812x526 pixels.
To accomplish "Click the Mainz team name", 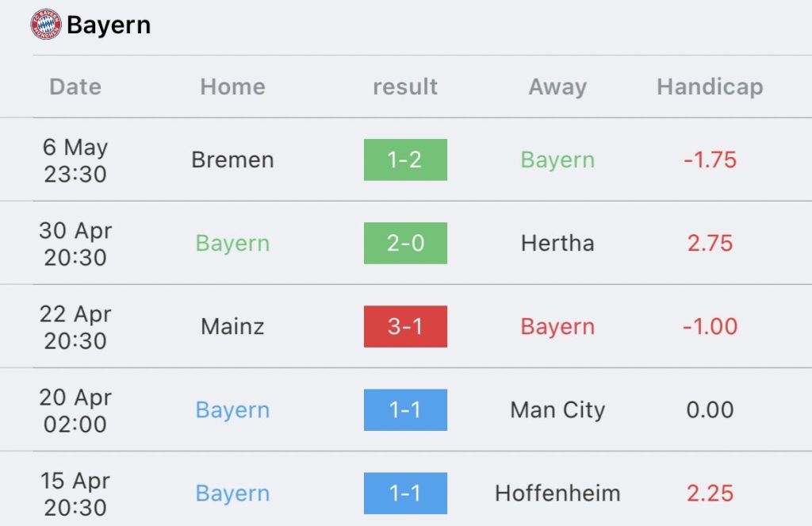I will (232, 326).
